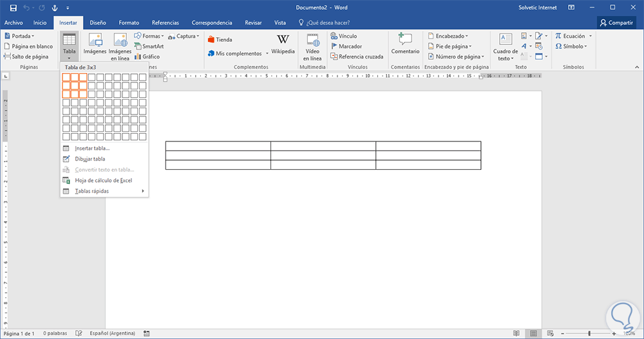The height and width of the screenshot is (339, 644).
Task: Open the Tienda add-ins store
Action: tap(220, 39)
